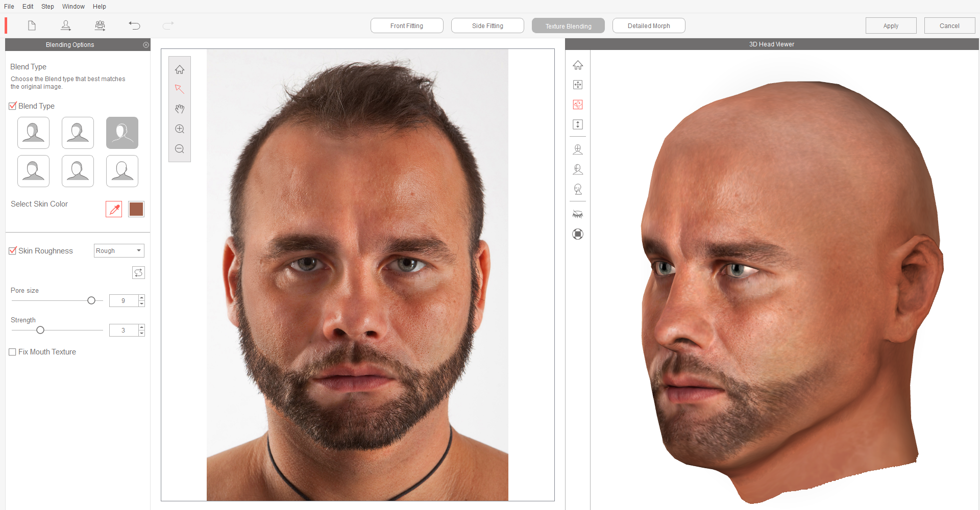Zoom in on the source photo
The height and width of the screenshot is (510, 980).
(x=180, y=129)
